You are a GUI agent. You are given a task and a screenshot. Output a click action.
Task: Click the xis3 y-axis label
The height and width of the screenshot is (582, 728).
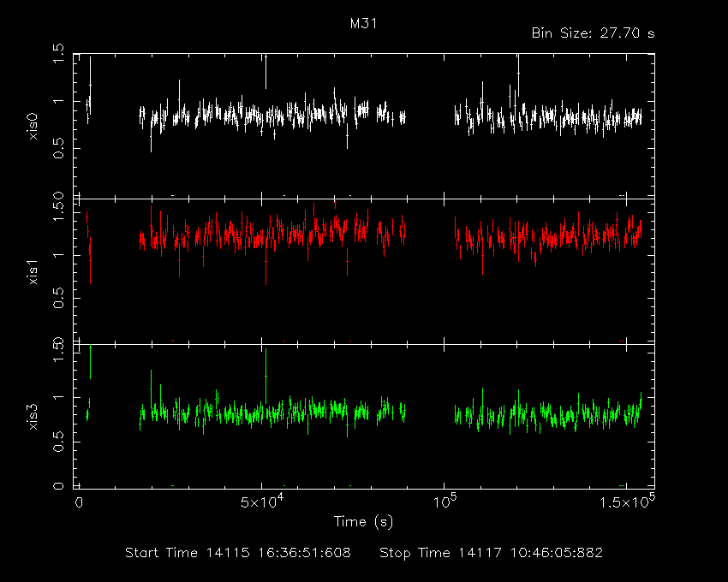tap(33, 417)
